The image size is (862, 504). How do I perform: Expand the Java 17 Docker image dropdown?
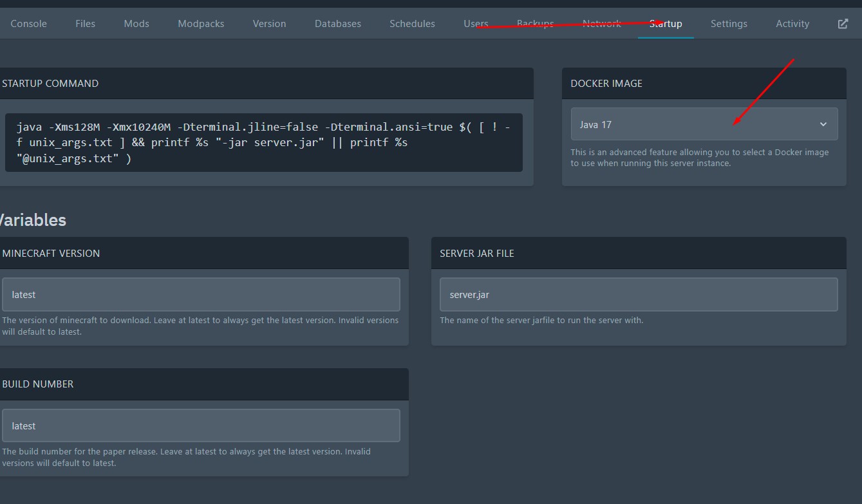704,124
